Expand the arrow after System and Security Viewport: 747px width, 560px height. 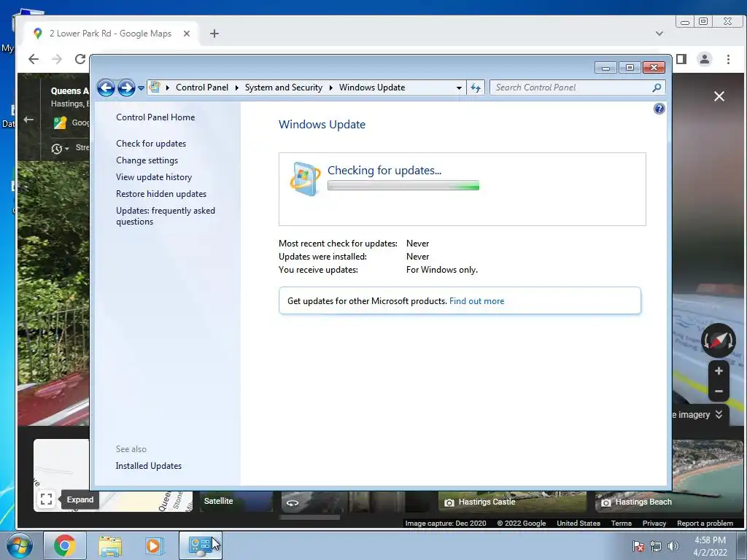coord(330,87)
